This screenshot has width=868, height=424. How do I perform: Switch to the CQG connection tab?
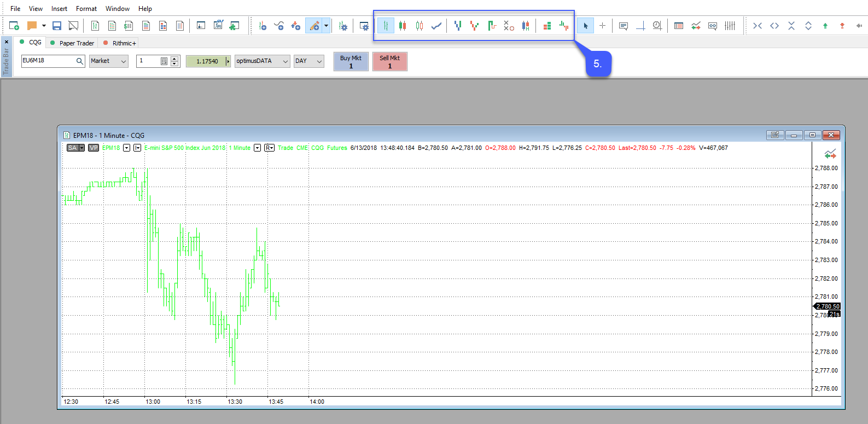pyautogui.click(x=31, y=43)
